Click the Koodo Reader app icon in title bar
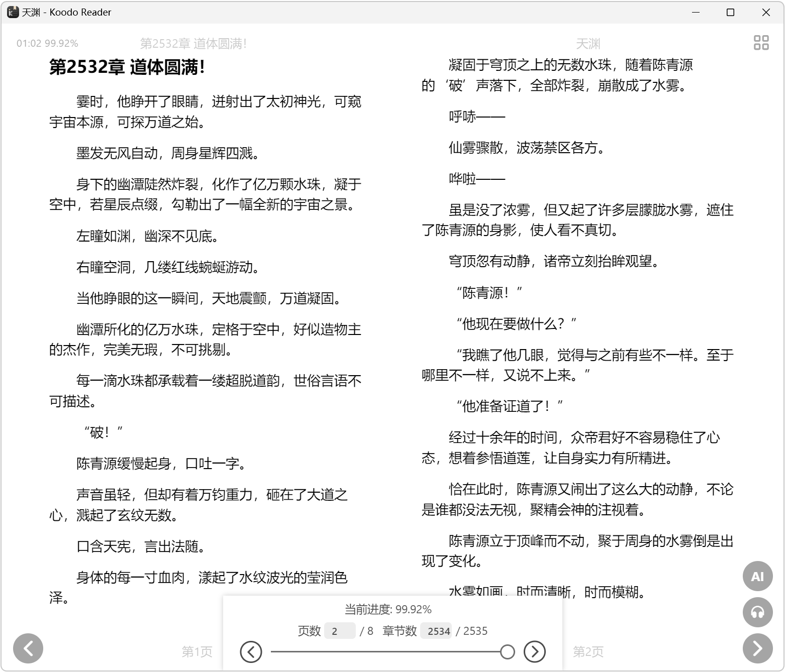Viewport: 785px width, 672px height. [x=13, y=12]
